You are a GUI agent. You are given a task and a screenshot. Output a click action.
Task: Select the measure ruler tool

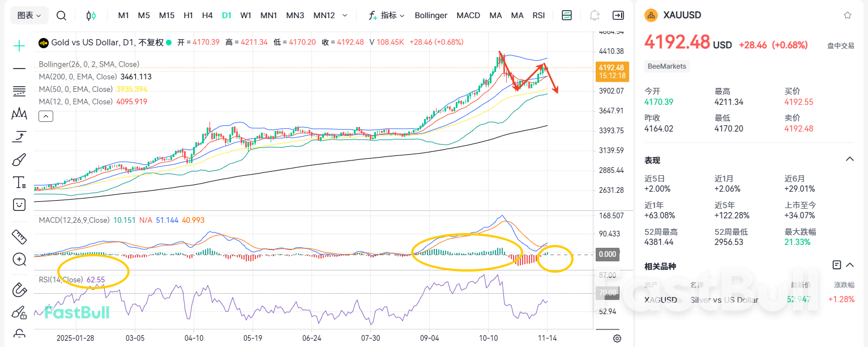tap(19, 238)
